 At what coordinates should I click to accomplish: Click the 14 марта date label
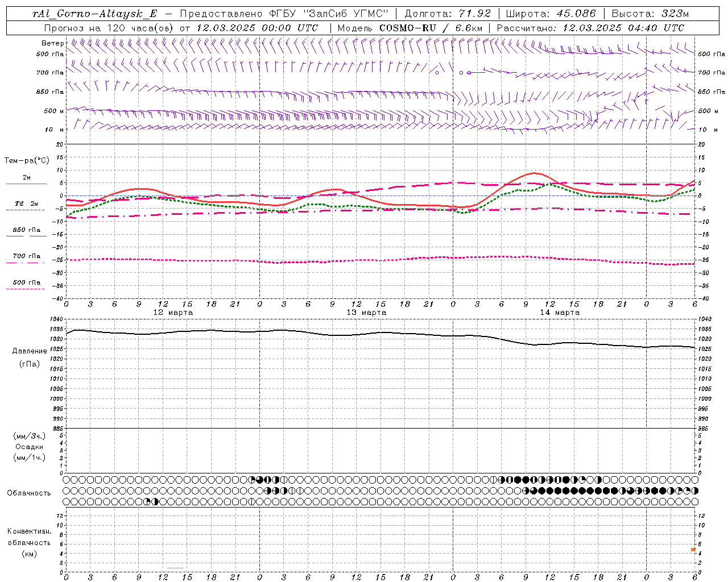coord(560,313)
